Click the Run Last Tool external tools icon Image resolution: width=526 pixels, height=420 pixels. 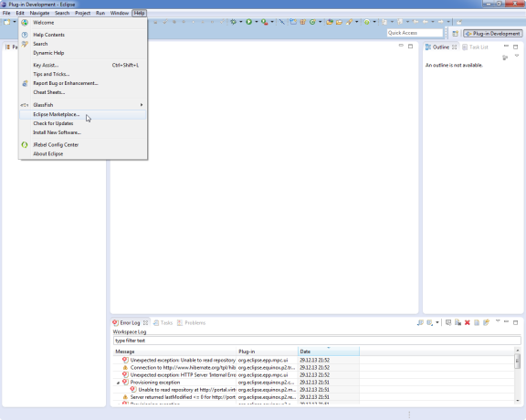point(264,22)
